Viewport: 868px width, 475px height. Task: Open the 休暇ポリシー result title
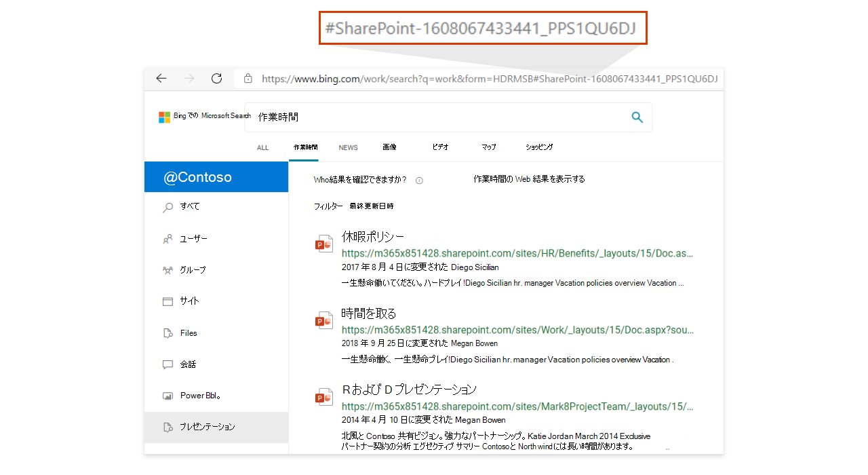373,237
